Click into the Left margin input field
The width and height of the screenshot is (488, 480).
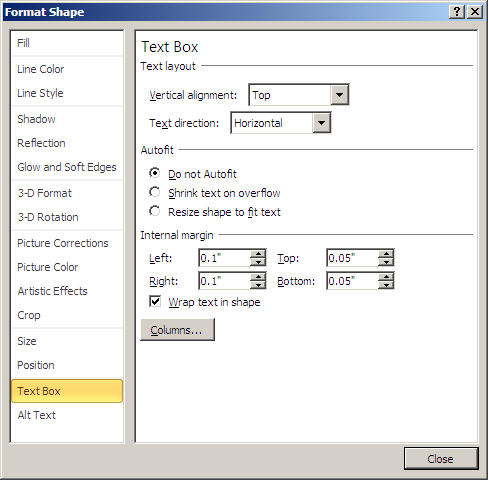click(225, 258)
